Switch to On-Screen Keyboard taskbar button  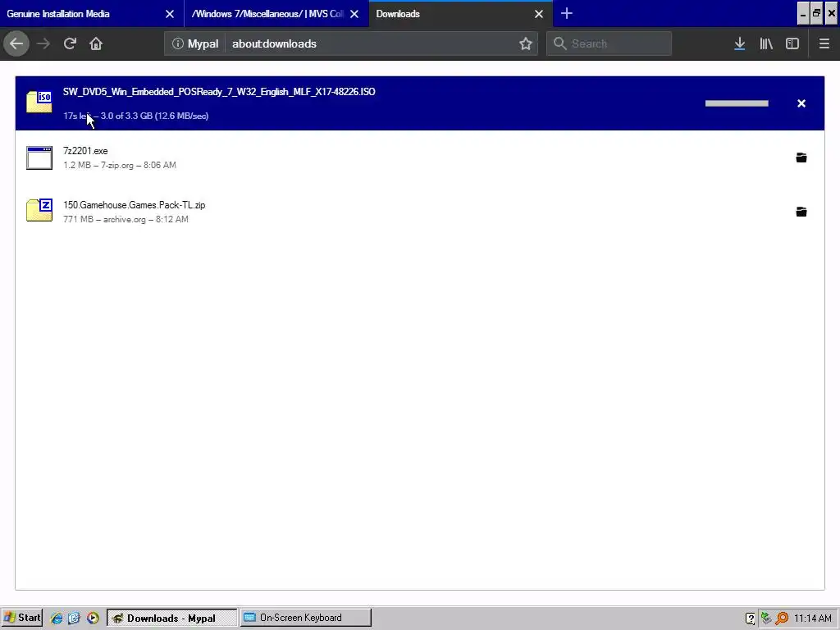pyautogui.click(x=305, y=618)
